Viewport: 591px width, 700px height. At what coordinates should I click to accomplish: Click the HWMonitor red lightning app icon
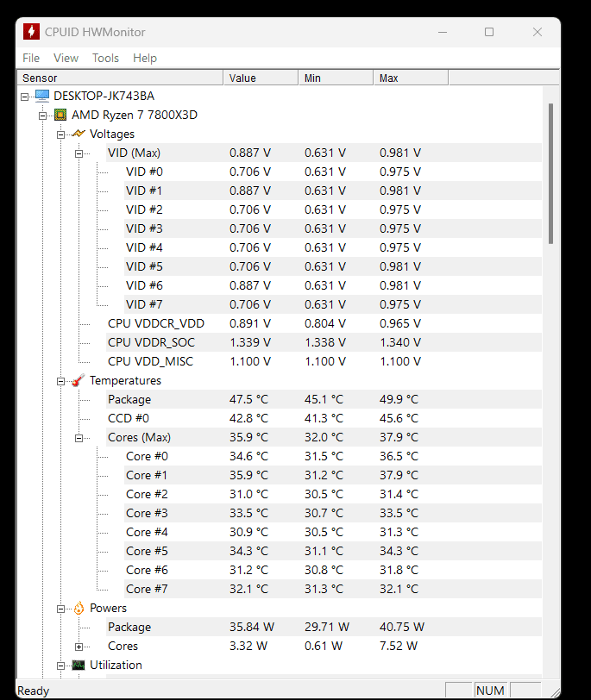(x=31, y=32)
